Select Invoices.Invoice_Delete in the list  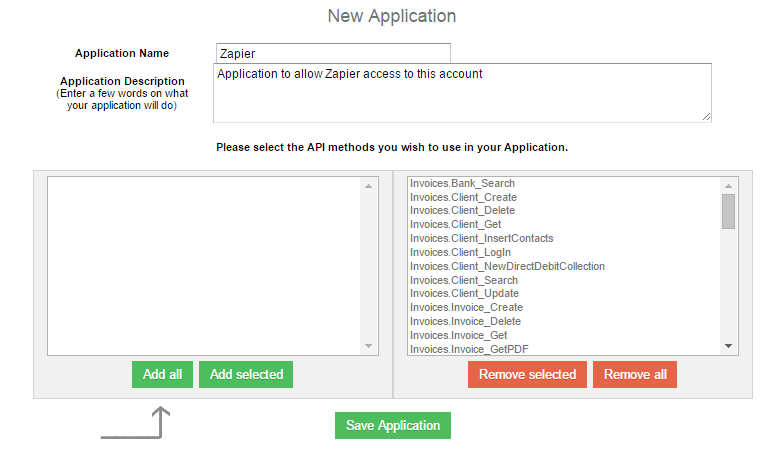[466, 321]
